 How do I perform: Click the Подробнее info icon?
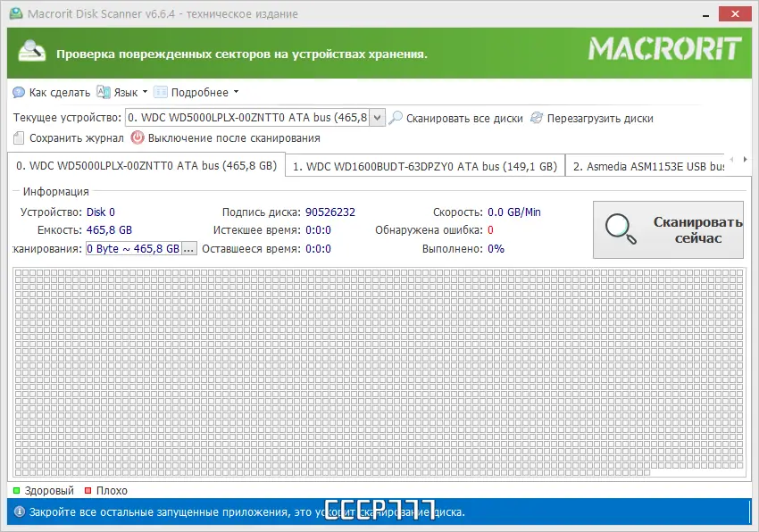(159, 92)
